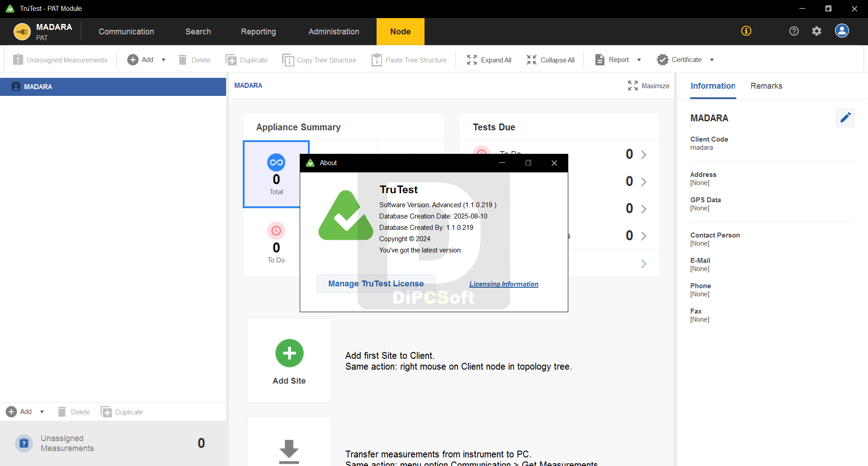Open the Communication menu
The height and width of the screenshot is (466, 868).
[126, 32]
